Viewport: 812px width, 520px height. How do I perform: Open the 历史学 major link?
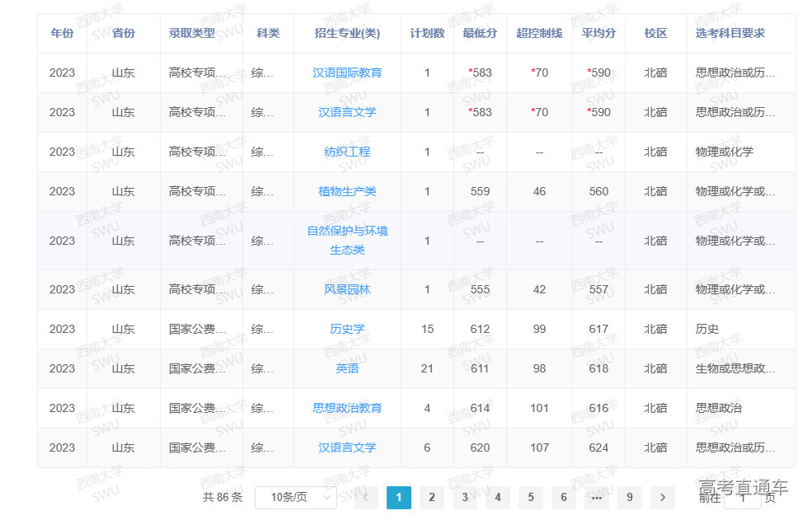click(x=347, y=329)
